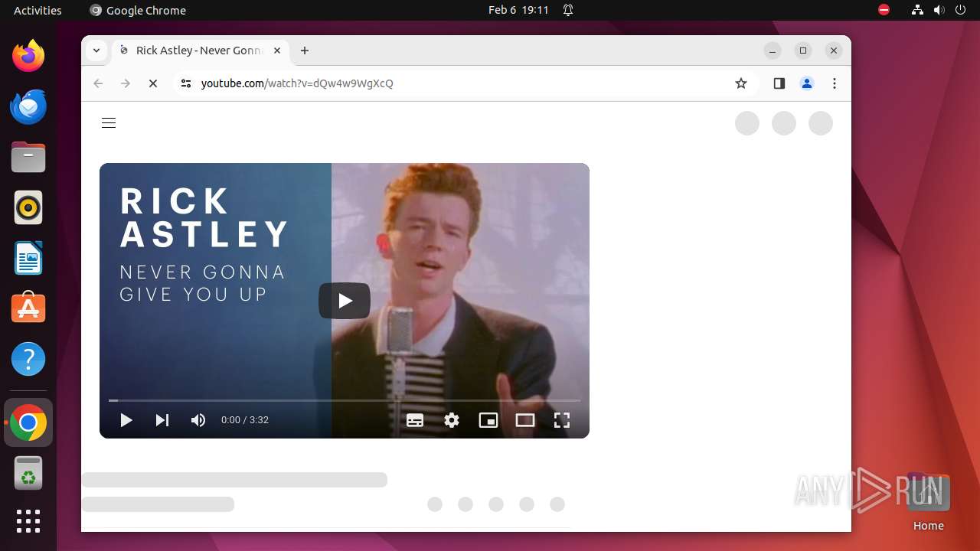980x551 pixels.
Task: Open LibreOffice Writer from dock
Action: tap(28, 258)
